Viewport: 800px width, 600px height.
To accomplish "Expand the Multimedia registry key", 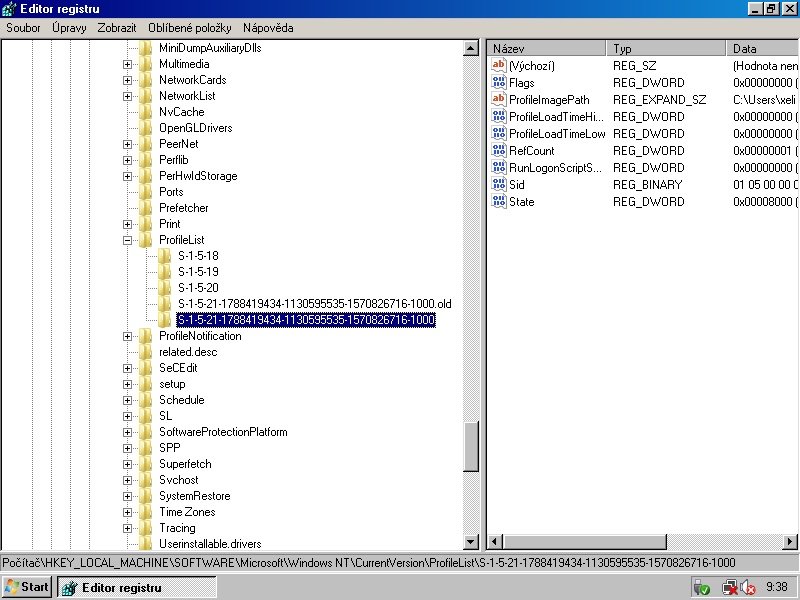I will pyautogui.click(x=128, y=64).
